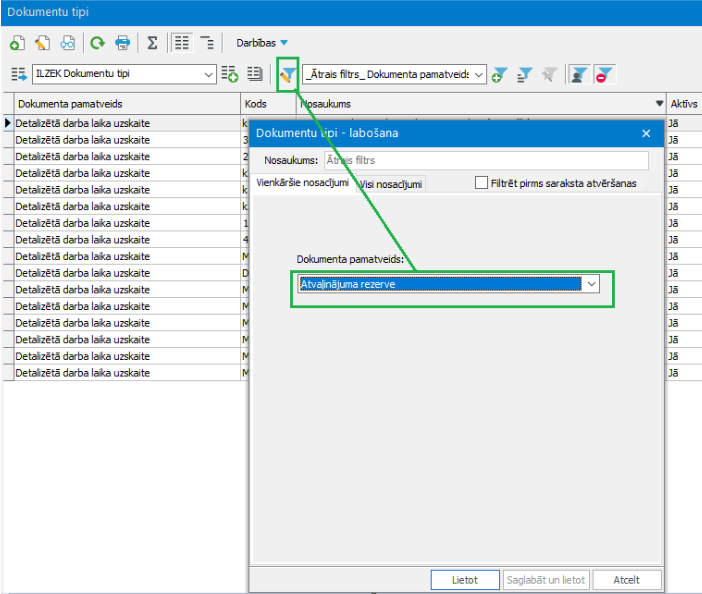The image size is (702, 594).
Task: Toggle the hierarchical tree view icon
Action: pyautogui.click(x=207, y=43)
